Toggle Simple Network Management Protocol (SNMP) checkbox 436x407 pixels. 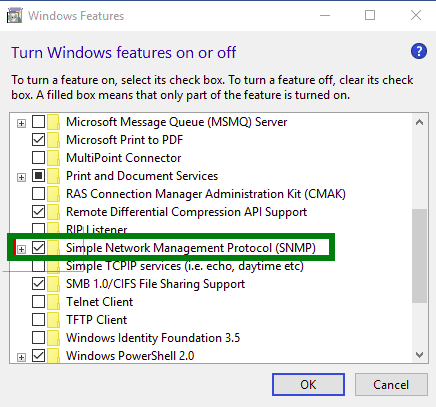click(38, 248)
